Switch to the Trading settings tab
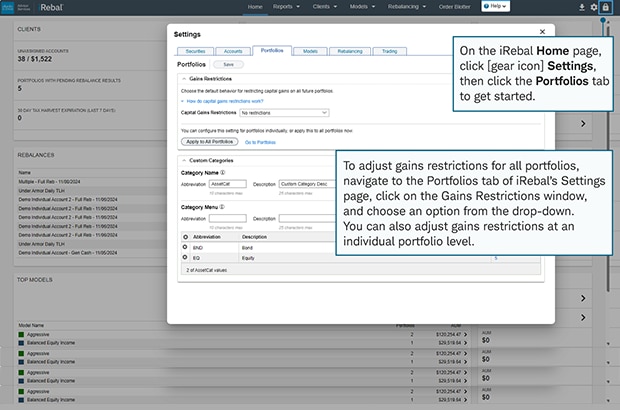Image resolution: width=620 pixels, height=410 pixels. pyautogui.click(x=389, y=51)
